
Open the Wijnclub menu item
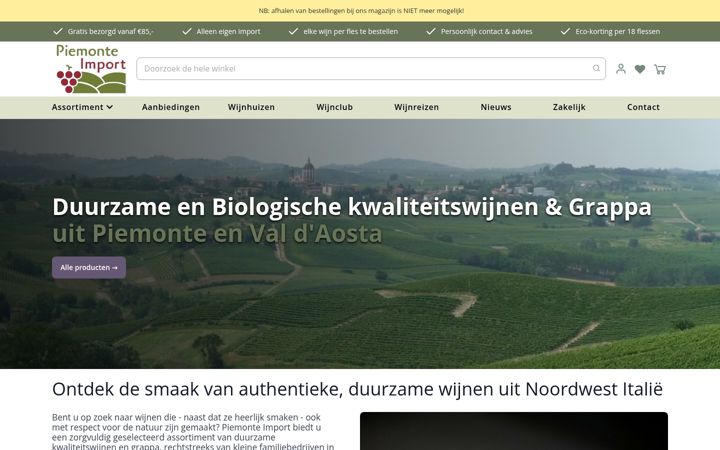click(x=334, y=107)
